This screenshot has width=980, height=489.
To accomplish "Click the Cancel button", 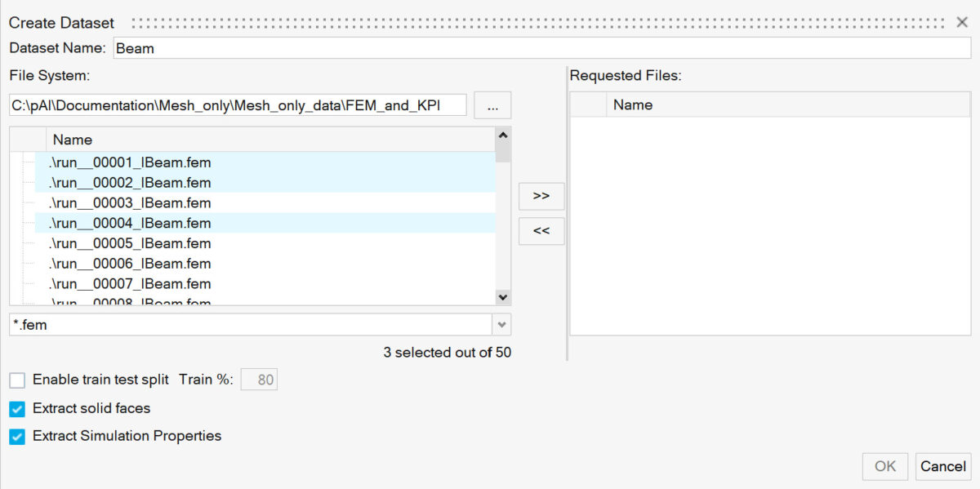I will click(942, 466).
